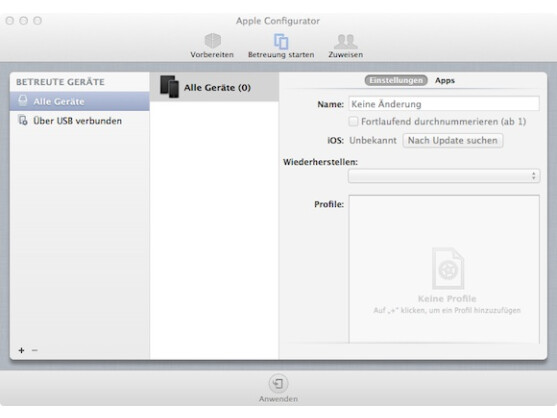Zoom the Apple Configurator window
The width and height of the screenshot is (557, 418).
[37, 21]
